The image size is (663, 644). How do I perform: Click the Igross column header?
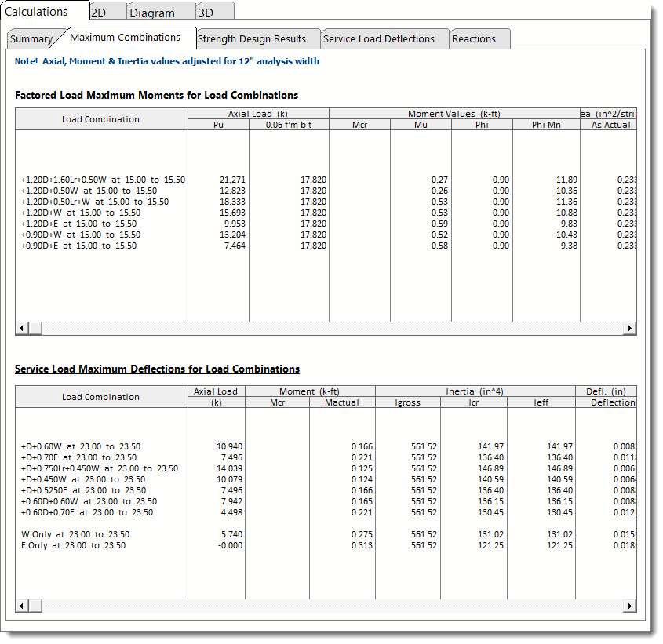[407, 402]
